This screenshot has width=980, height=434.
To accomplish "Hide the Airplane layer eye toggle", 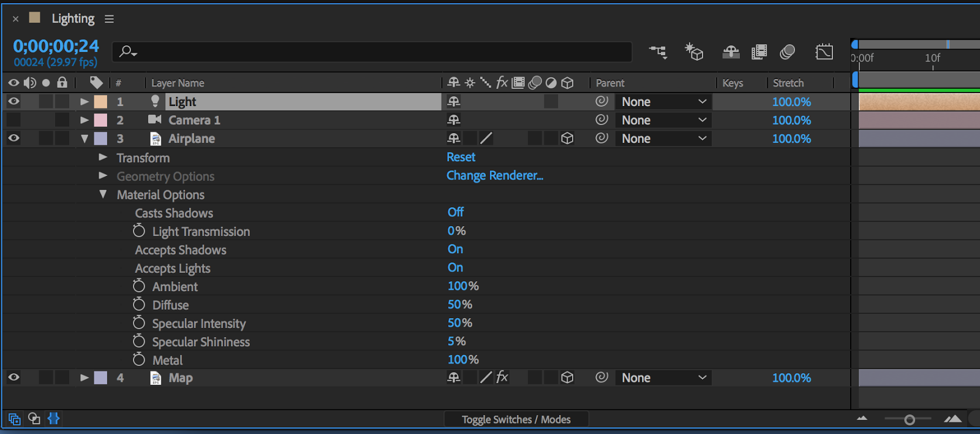I will [x=13, y=139].
